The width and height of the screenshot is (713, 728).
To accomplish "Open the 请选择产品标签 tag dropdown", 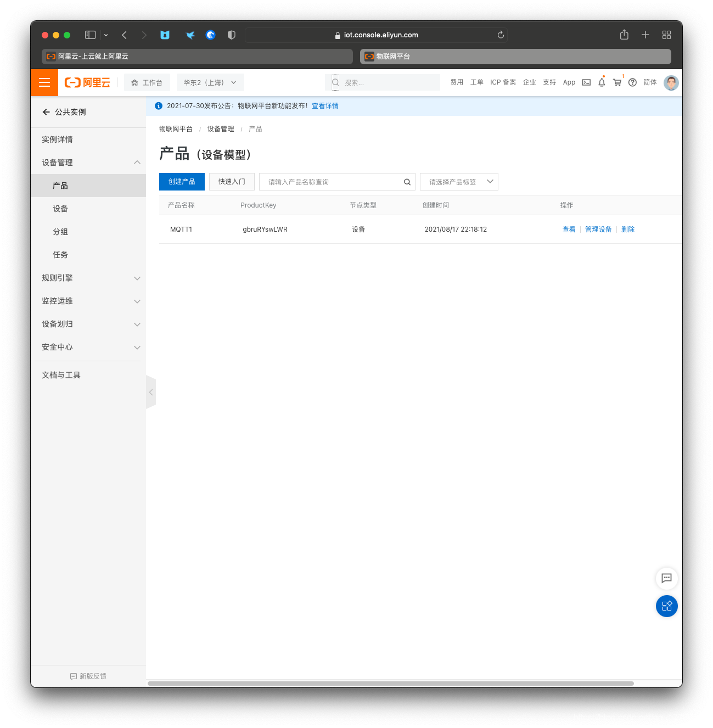I will pos(459,182).
